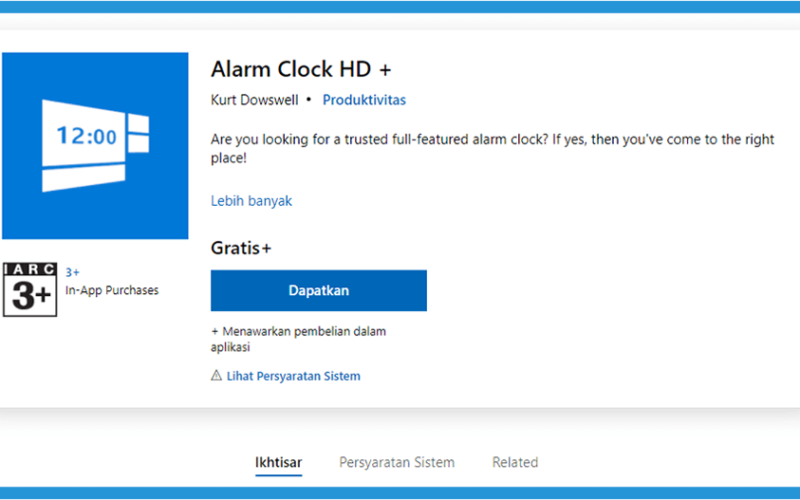The image size is (800, 500).
Task: Click the Alarm Clock HD+ app tile image
Action: 95,145
